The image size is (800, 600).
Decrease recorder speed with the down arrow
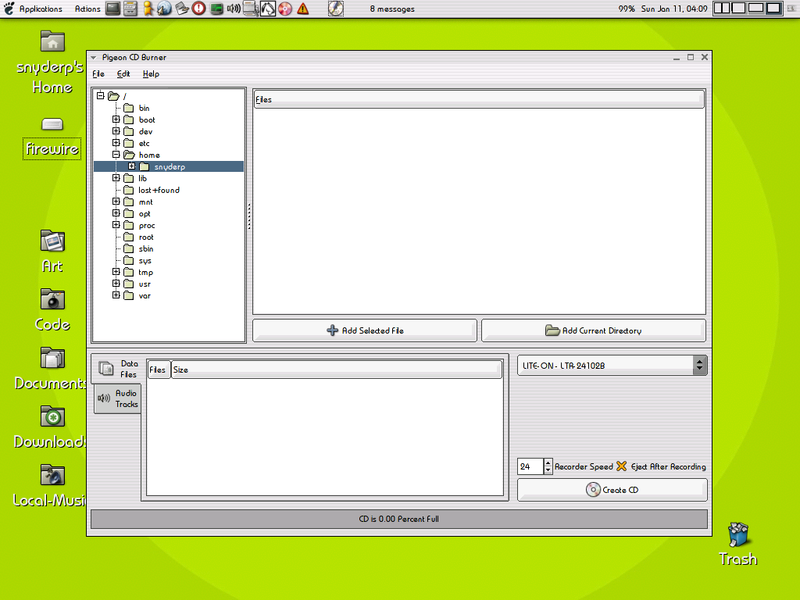548,470
